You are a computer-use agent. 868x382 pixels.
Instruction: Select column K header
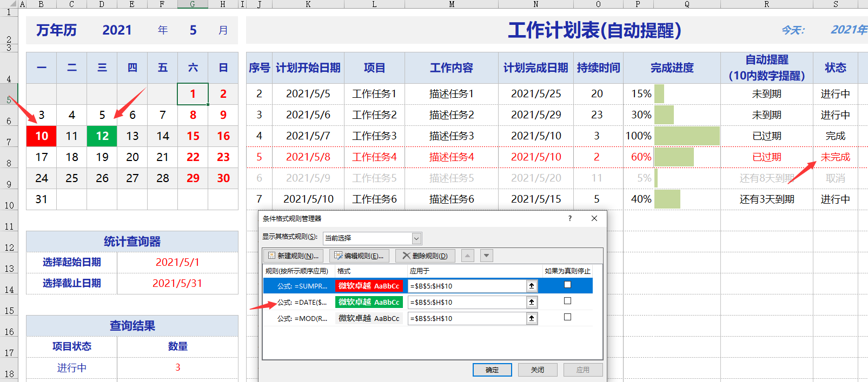pos(308,4)
